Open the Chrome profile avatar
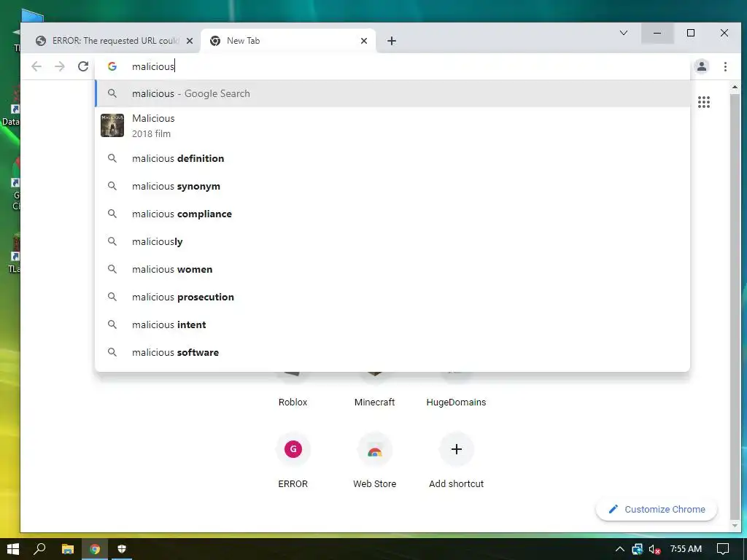 point(701,66)
